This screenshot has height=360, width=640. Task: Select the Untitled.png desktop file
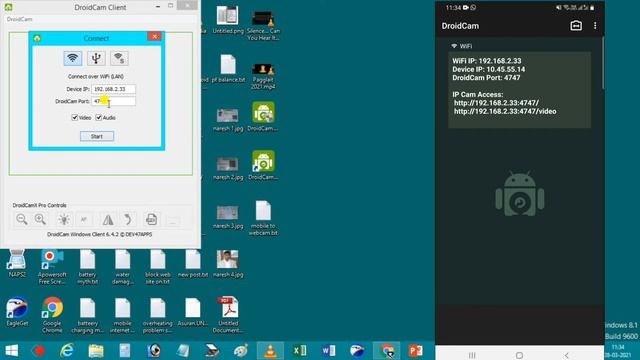tap(228, 20)
